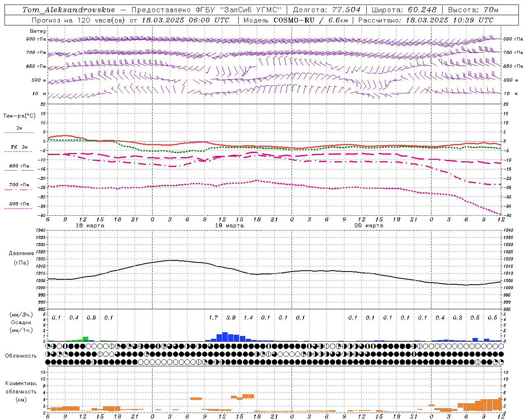Click the Осадки panel label
Viewport: 525px width, 420px height.
point(21,322)
